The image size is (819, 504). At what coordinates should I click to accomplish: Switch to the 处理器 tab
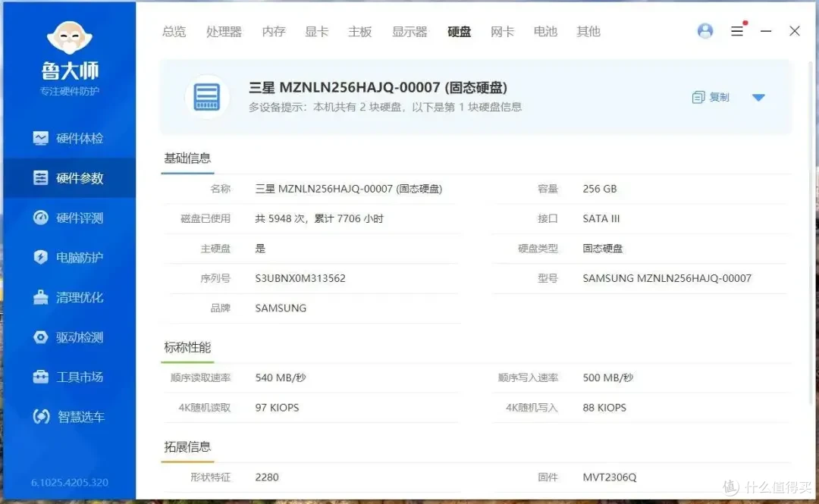(224, 32)
